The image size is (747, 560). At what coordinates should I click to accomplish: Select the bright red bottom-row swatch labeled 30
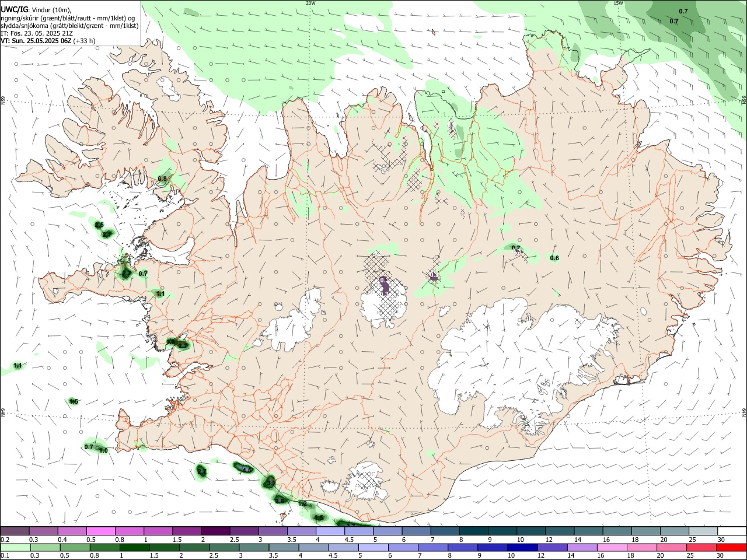coord(732,547)
